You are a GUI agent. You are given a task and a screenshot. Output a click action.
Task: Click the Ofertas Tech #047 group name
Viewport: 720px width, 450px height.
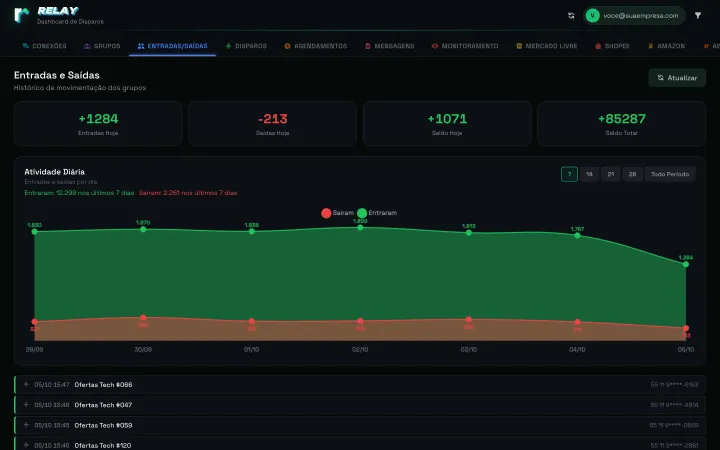pos(103,405)
